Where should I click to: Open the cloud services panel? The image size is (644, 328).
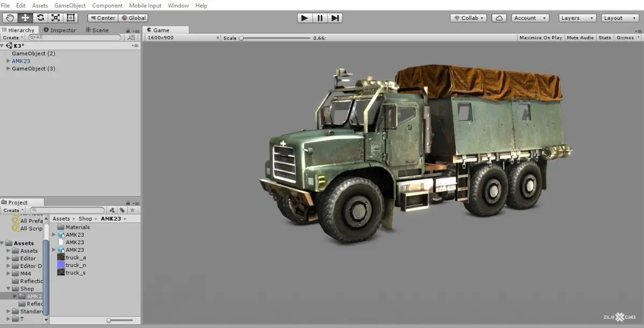pos(499,18)
